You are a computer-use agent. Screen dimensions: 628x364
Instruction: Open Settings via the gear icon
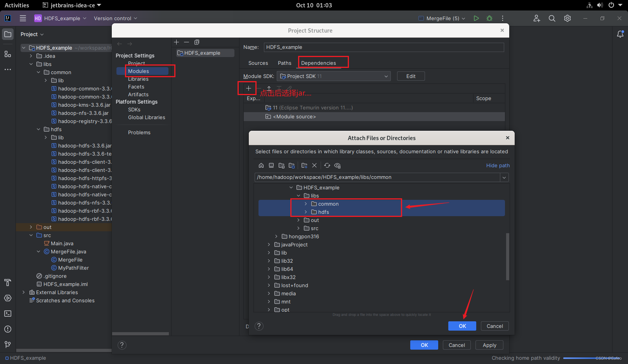point(567,18)
